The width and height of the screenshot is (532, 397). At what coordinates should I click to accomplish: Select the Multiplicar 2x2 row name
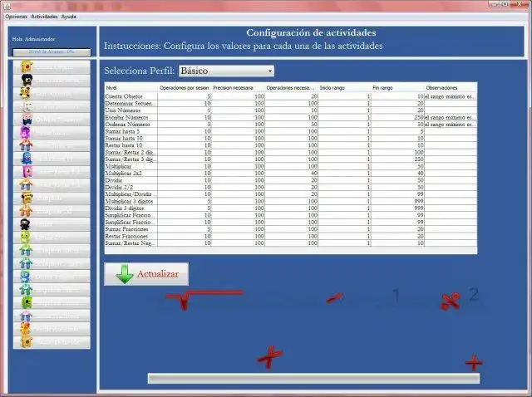coord(131,174)
